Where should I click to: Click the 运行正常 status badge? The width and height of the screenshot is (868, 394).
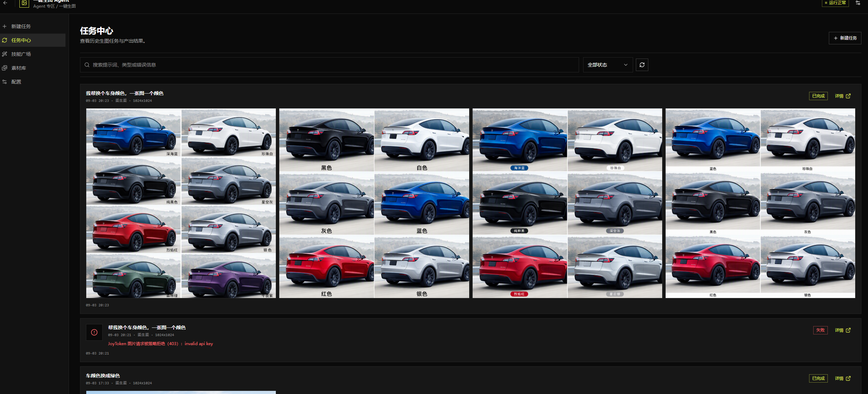[835, 3]
